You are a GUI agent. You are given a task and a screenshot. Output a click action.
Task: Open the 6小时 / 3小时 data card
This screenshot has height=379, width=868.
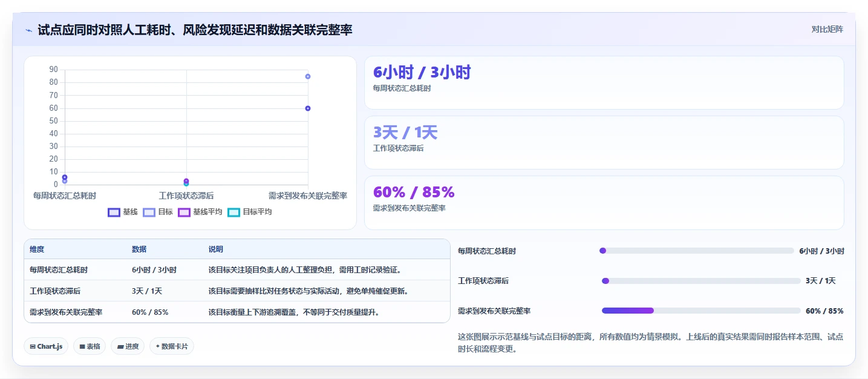[604, 82]
